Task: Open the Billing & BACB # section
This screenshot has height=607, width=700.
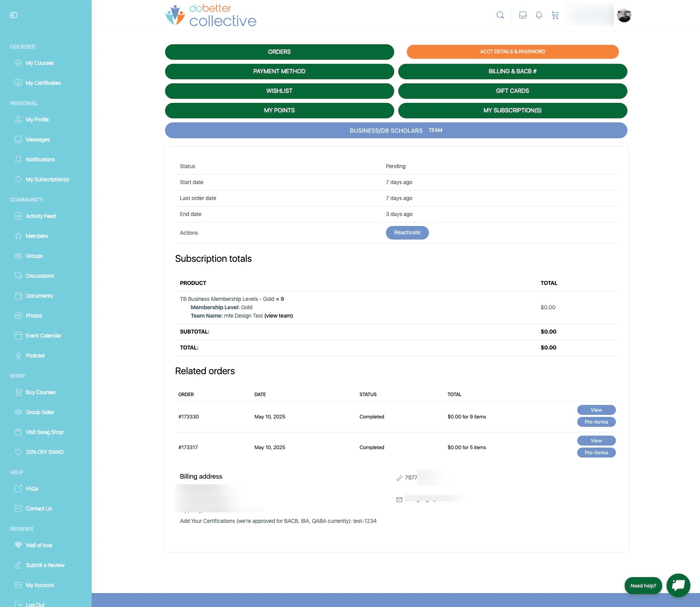Action: (512, 71)
